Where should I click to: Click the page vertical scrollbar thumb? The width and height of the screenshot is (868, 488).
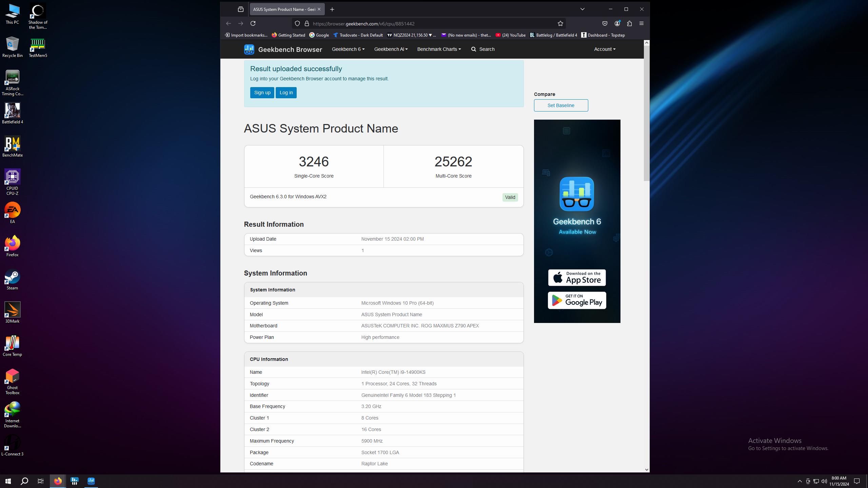pos(647,113)
